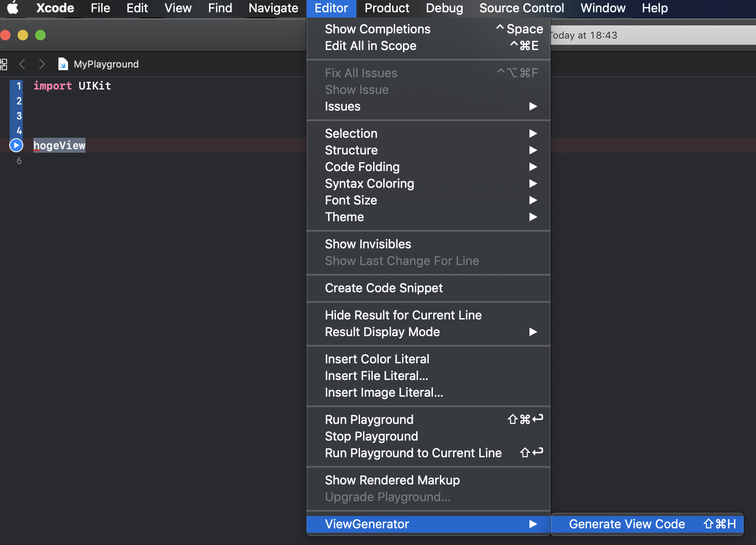Expand the Code Folding submenu

coord(428,167)
